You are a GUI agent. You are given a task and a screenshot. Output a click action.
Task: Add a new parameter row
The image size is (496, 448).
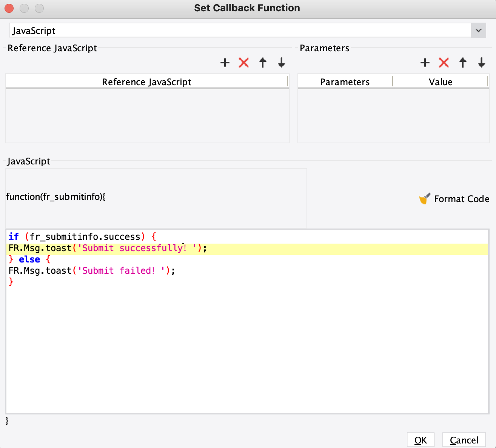[x=425, y=63]
